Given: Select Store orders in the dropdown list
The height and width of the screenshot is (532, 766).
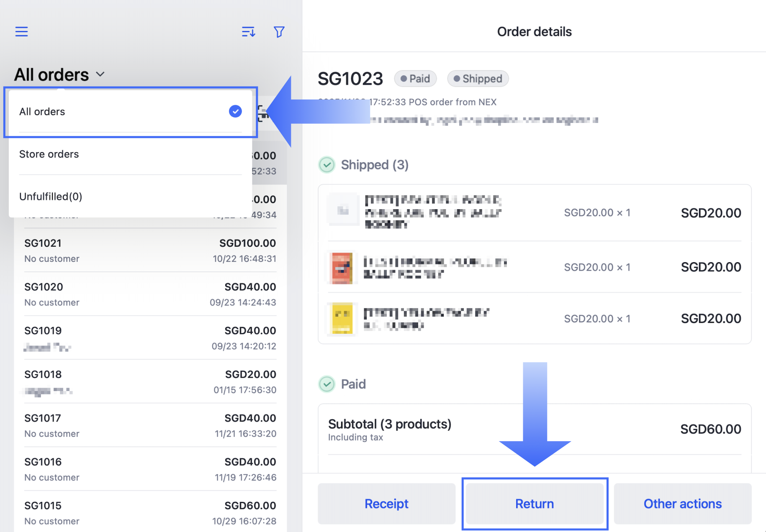Looking at the screenshot, I should coord(131,154).
